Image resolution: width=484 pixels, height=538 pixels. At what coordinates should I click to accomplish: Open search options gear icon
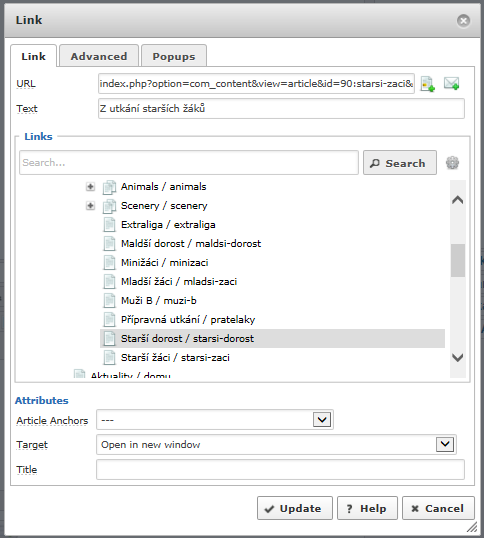coord(452,163)
